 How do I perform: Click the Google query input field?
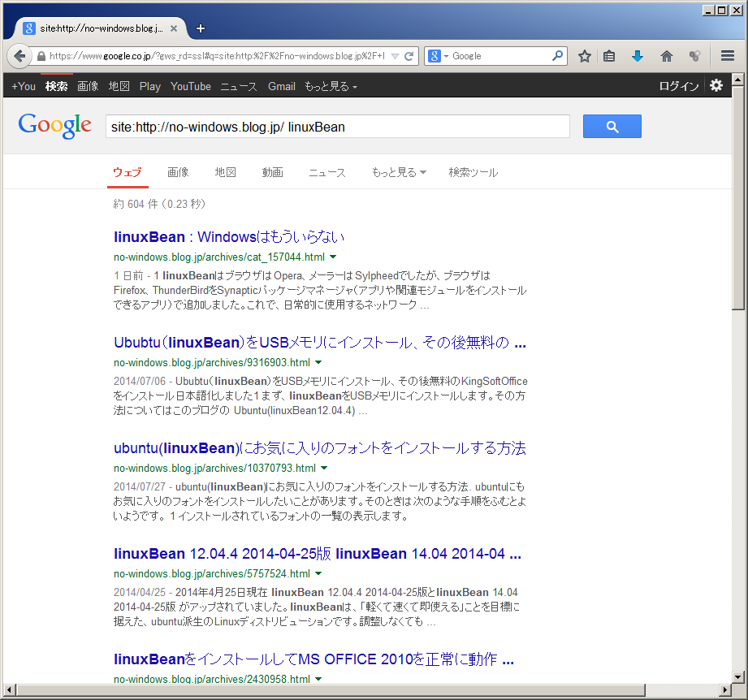(x=337, y=127)
